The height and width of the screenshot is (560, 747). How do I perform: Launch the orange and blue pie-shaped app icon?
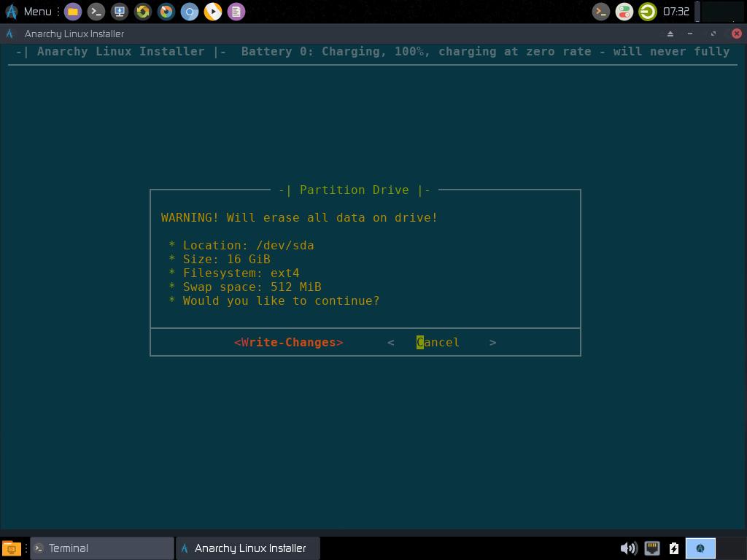click(x=166, y=12)
